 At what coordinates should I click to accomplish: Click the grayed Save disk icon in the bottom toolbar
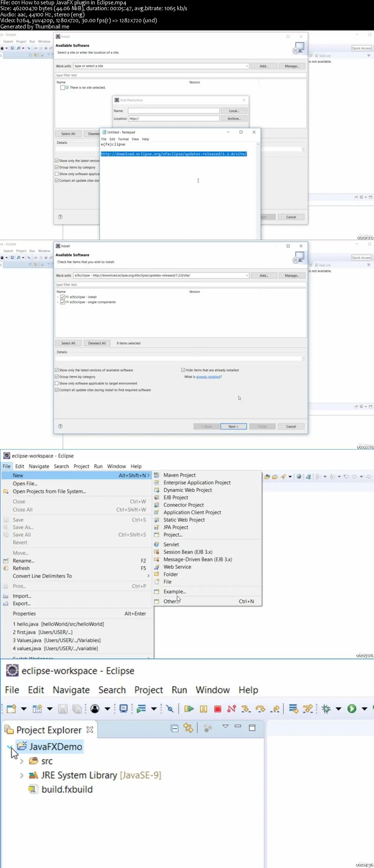coord(63,709)
